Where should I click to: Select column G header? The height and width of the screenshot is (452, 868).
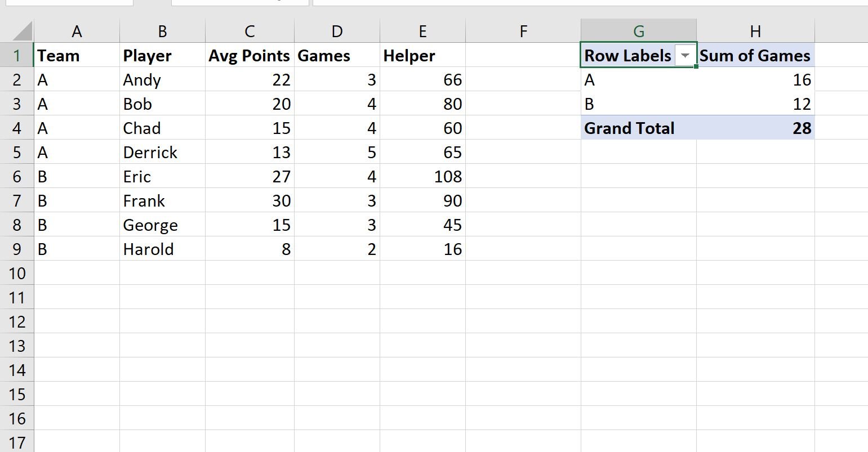pyautogui.click(x=639, y=32)
